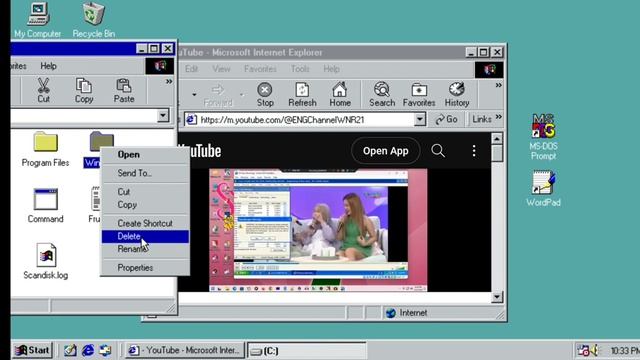Launch MS-DOS Prompt shortcut on desktop

543,137
